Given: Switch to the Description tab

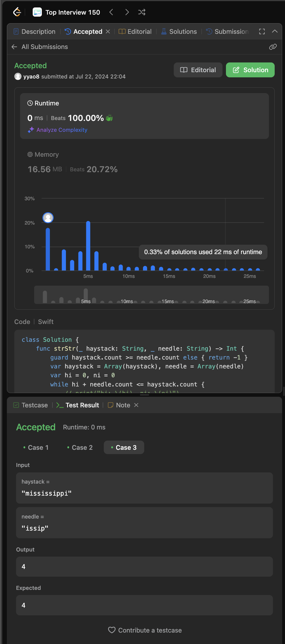Looking at the screenshot, I should [34, 32].
